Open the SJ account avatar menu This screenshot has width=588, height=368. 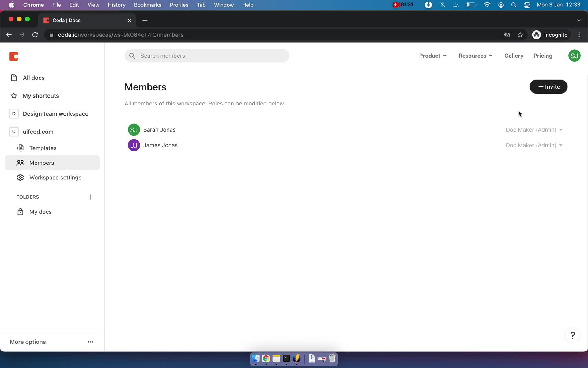(574, 56)
